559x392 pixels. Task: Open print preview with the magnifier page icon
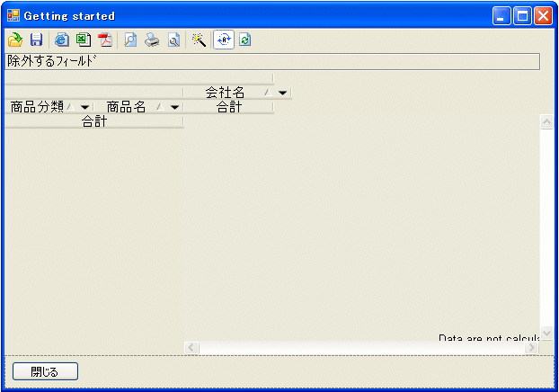130,40
